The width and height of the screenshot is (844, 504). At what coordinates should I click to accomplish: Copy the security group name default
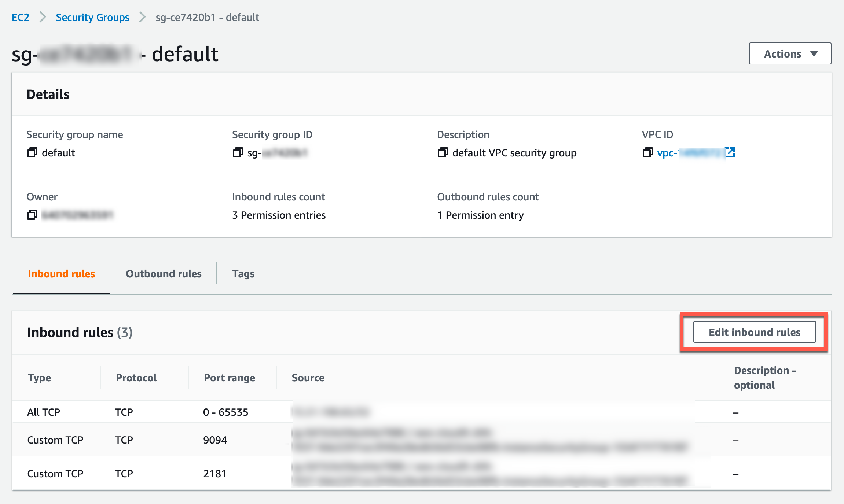coord(32,152)
